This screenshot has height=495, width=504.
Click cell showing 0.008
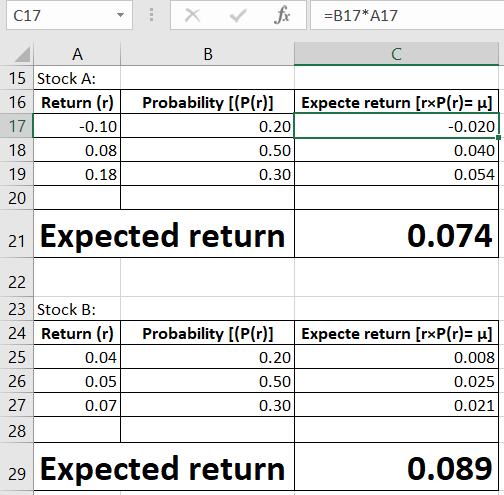396,357
